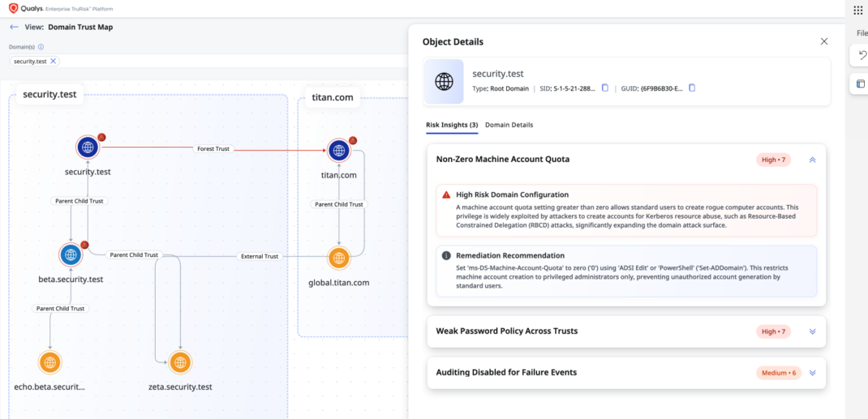The height and width of the screenshot is (419, 868).
Task: Click the 'View: Domain Trust Map' heading
Action: click(x=69, y=27)
